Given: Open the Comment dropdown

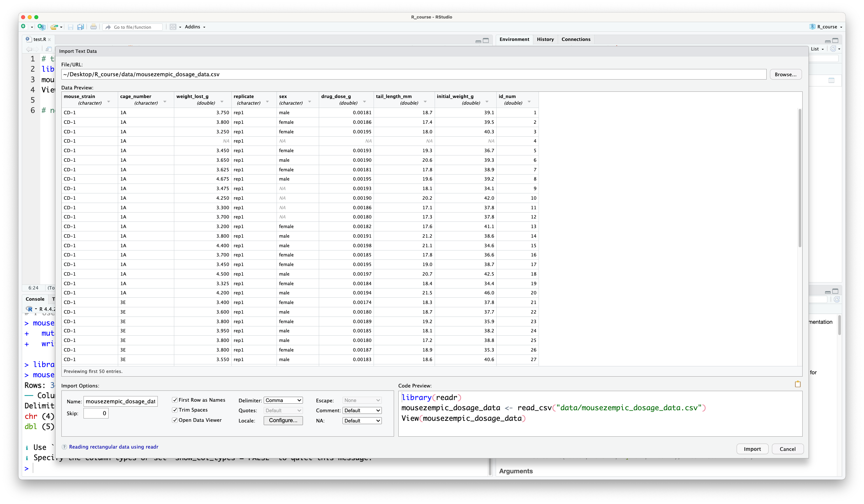Looking at the screenshot, I should pyautogui.click(x=362, y=410).
